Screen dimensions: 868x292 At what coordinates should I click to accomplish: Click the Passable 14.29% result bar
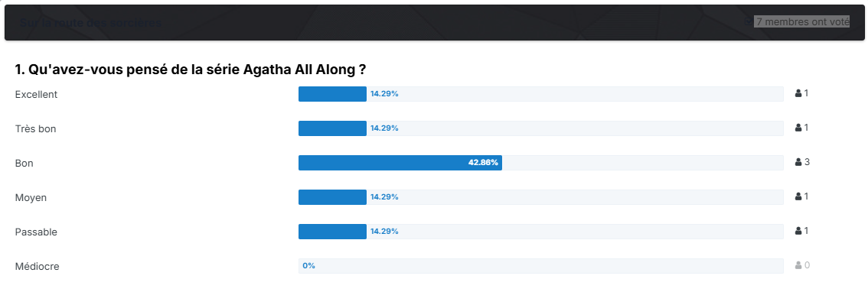[x=541, y=231]
